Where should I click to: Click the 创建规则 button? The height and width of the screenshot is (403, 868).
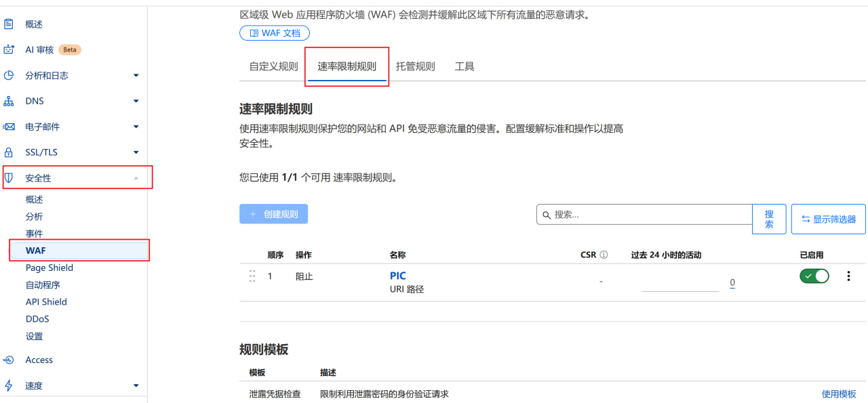(x=273, y=214)
